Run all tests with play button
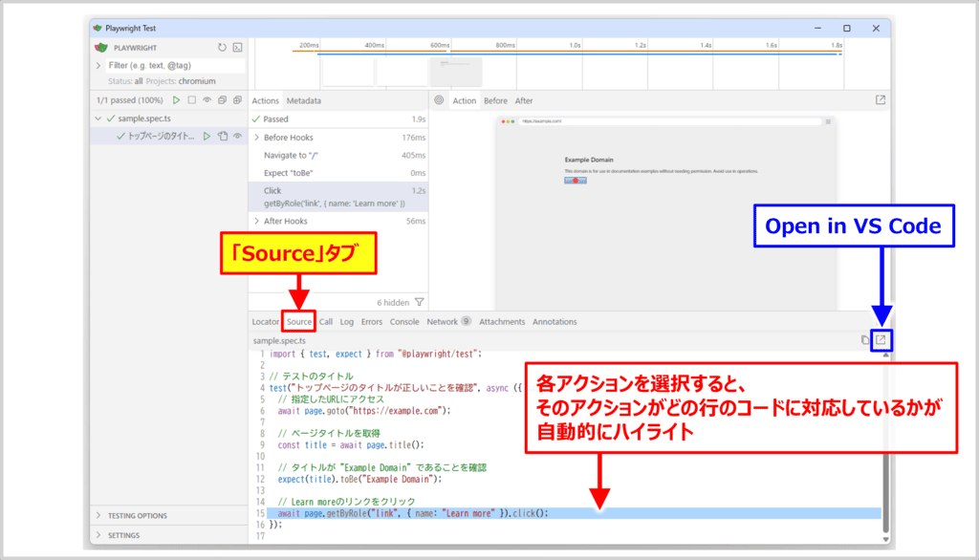 [176, 100]
